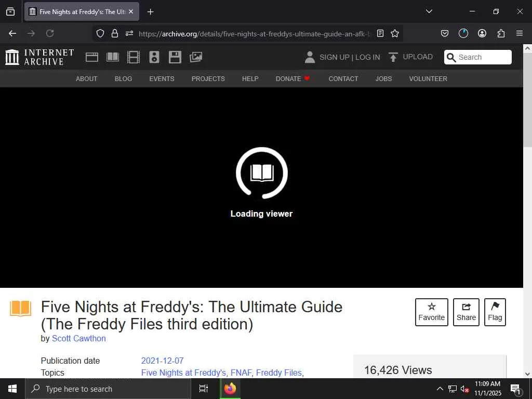The image size is (532, 399).
Task: Click the page vertical scrollbar thumb
Action: tap(528, 100)
